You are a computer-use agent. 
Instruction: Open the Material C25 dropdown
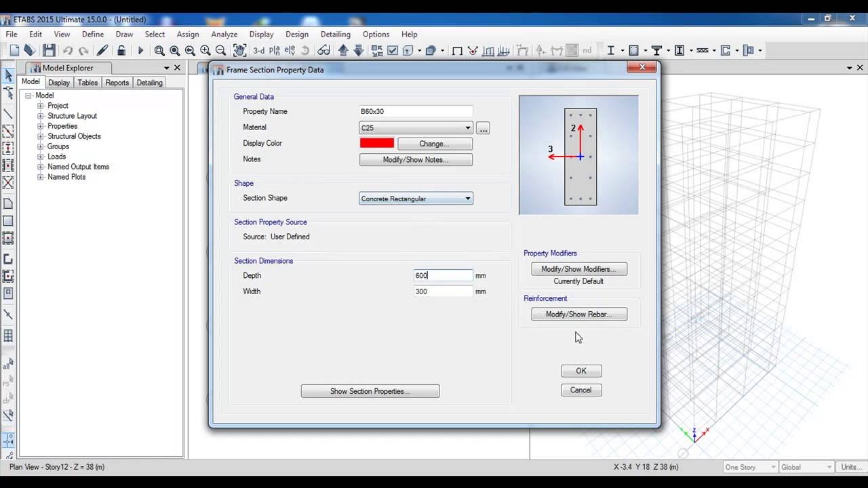(468, 127)
